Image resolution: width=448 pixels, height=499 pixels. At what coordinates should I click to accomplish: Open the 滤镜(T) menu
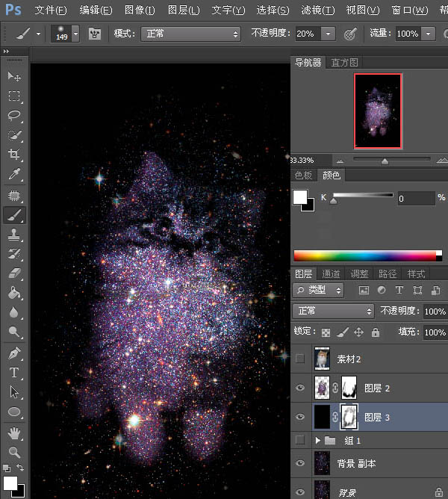(318, 10)
